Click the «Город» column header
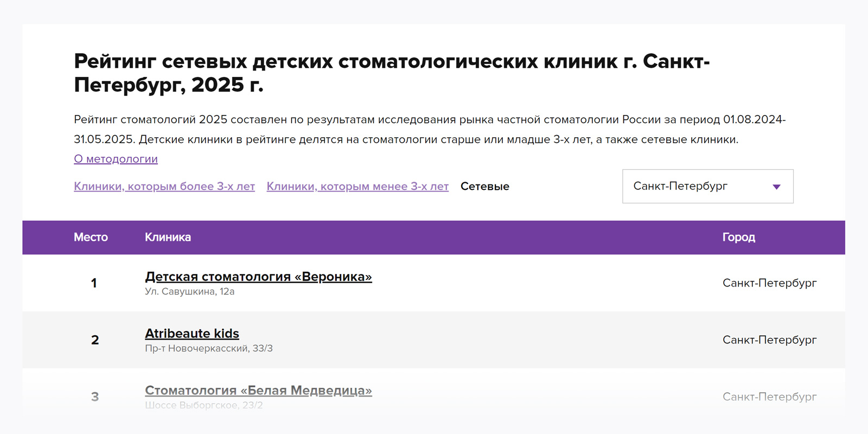Viewport: 868px width, 434px height. pos(738,237)
